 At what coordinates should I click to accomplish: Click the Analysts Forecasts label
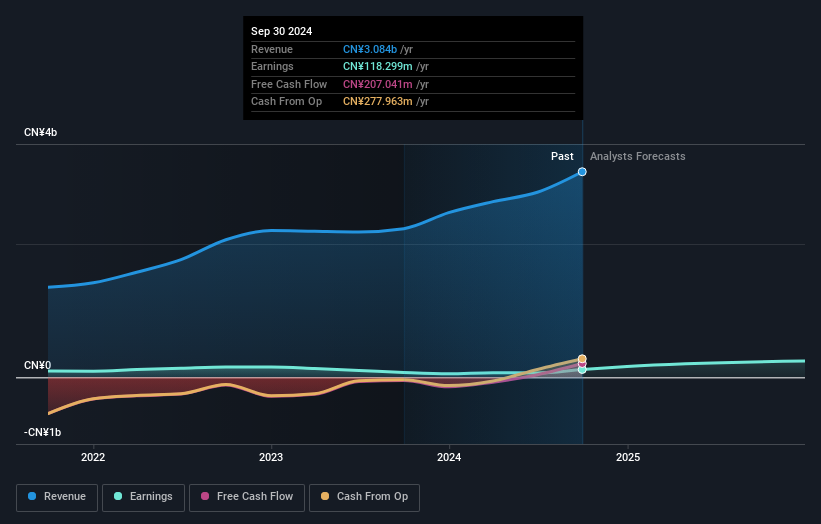(x=637, y=156)
